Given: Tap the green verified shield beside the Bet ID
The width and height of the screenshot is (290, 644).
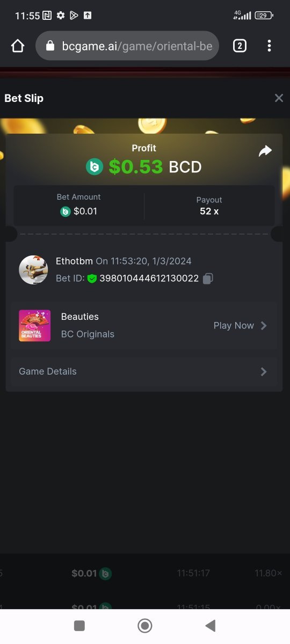Looking at the screenshot, I should pyautogui.click(x=92, y=279).
